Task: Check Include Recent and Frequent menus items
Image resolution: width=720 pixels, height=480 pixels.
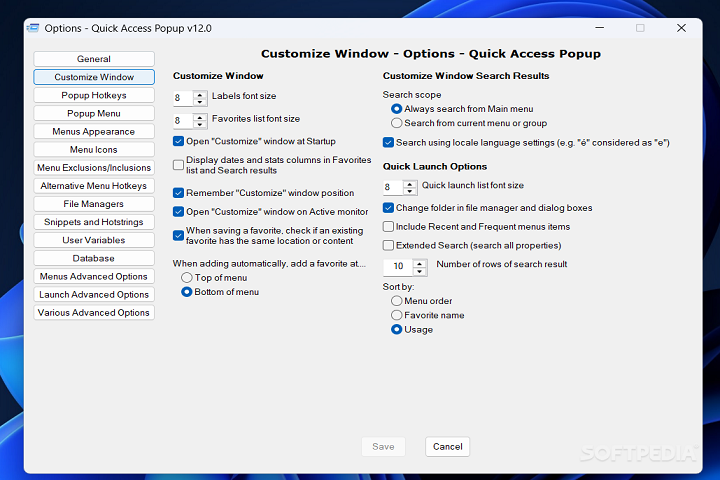Action: (x=388, y=227)
